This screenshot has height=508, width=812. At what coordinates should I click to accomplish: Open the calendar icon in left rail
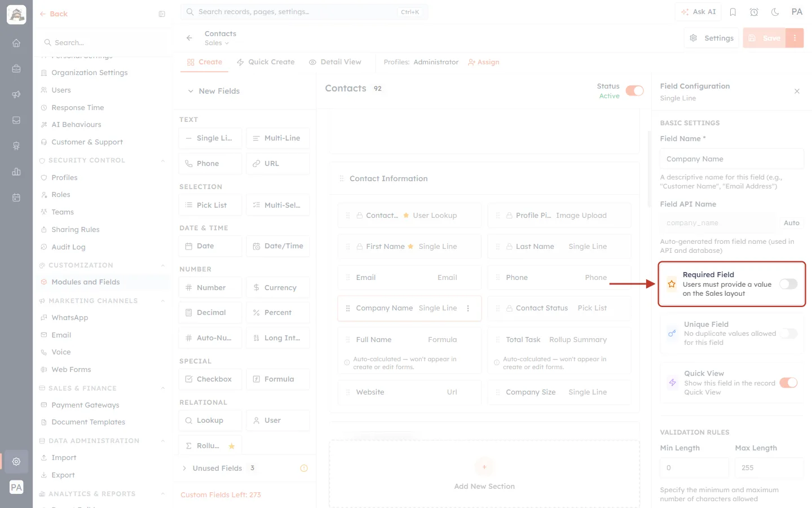pyautogui.click(x=16, y=198)
